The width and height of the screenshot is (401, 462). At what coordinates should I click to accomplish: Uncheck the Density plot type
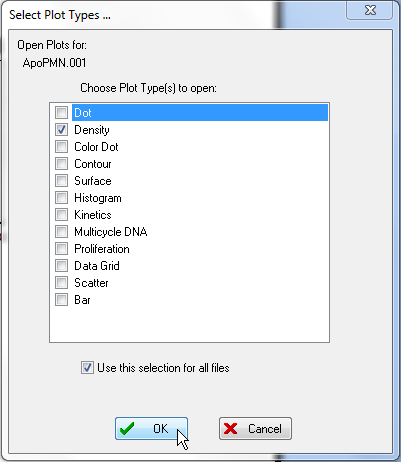click(x=61, y=130)
